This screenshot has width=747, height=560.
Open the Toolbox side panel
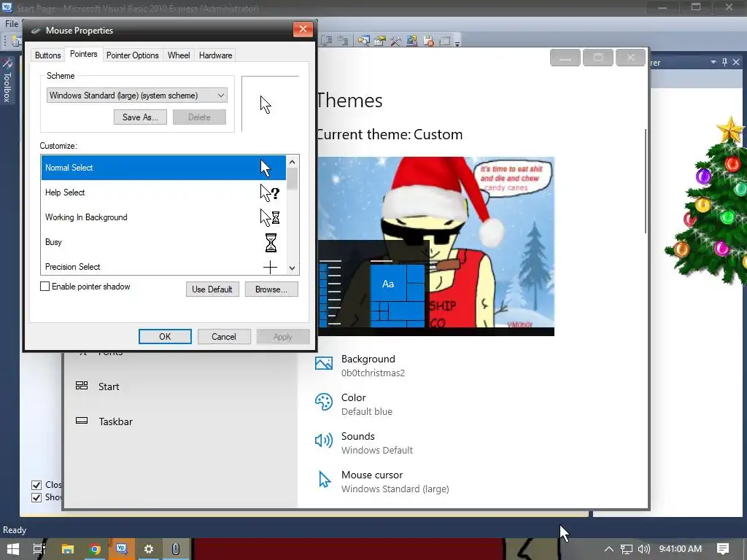point(7,81)
